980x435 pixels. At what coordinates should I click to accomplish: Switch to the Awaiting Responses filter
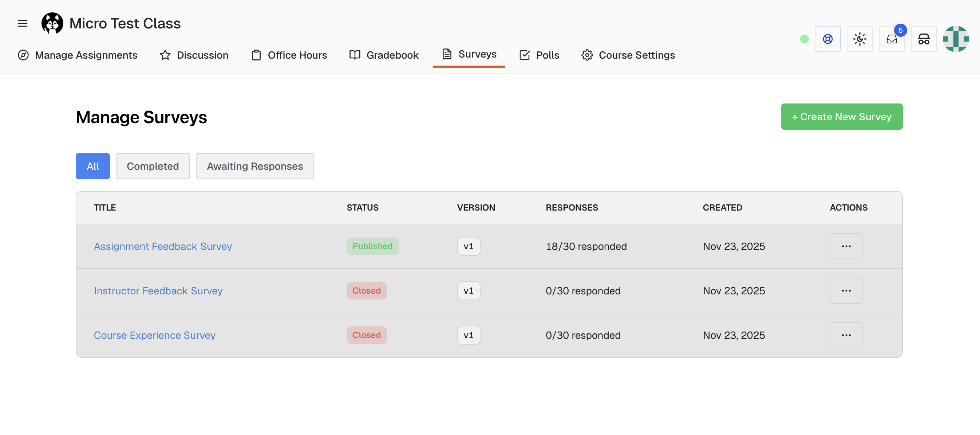point(254,166)
